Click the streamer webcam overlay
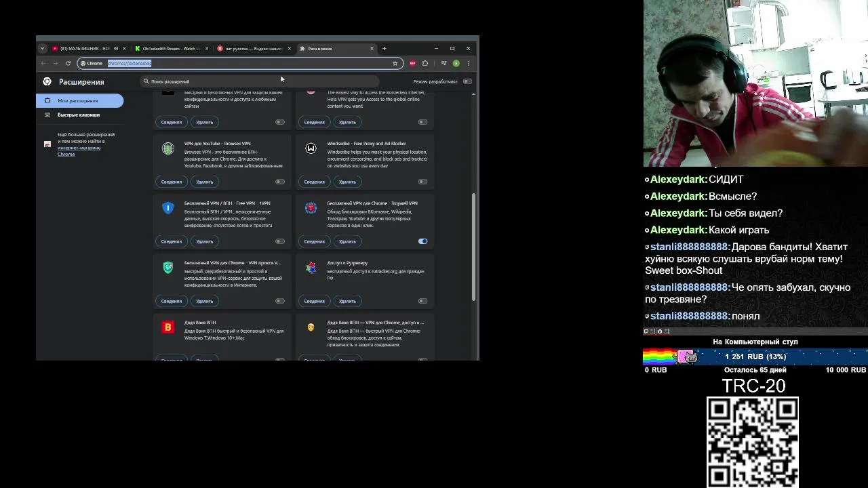 tap(755, 83)
